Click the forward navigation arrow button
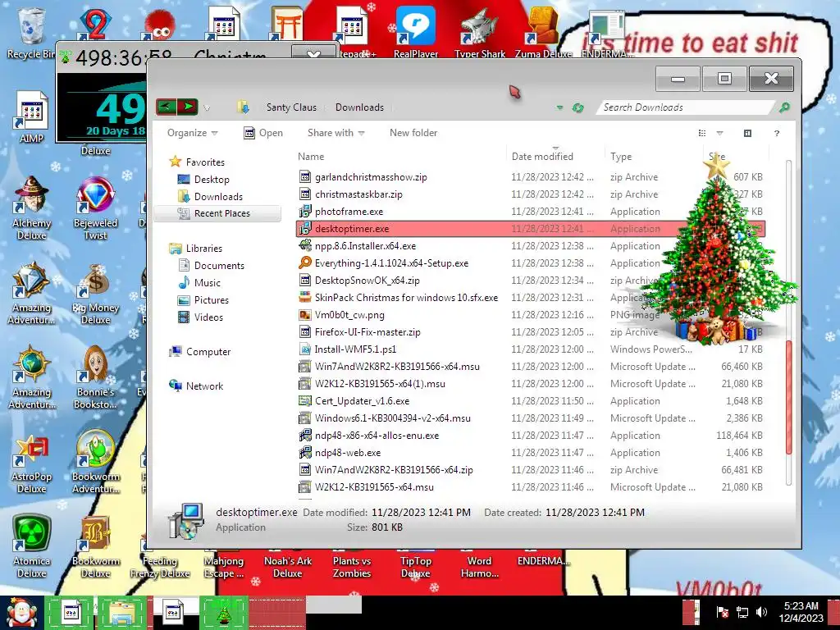 pos(188,107)
